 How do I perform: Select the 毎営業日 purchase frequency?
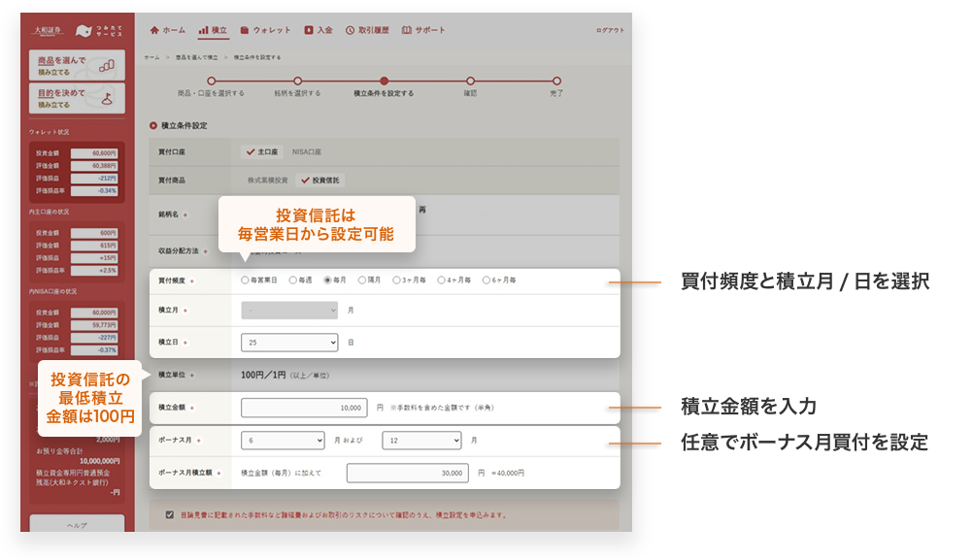pos(245,280)
